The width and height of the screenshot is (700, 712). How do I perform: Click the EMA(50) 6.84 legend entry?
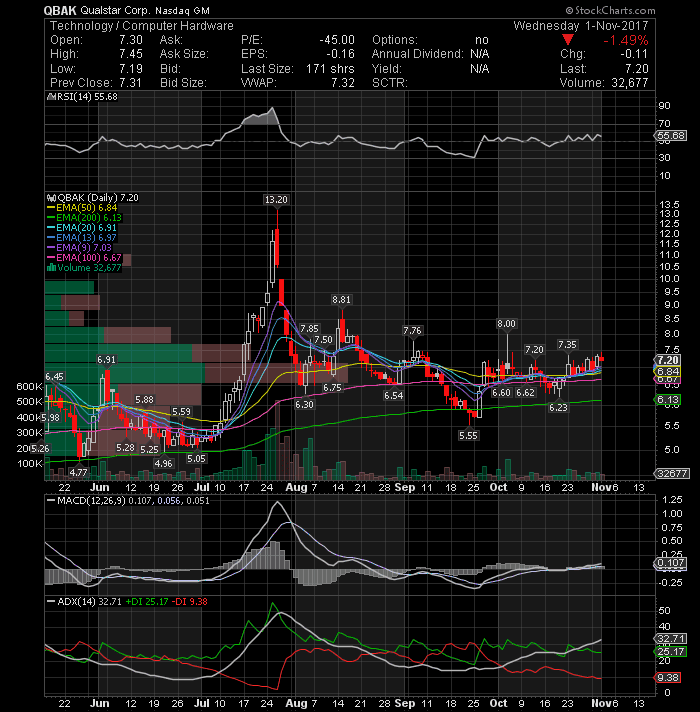[82, 208]
